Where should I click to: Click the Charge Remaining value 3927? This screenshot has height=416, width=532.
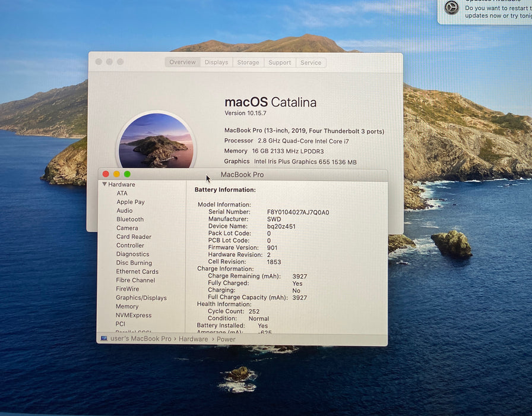[x=300, y=276]
